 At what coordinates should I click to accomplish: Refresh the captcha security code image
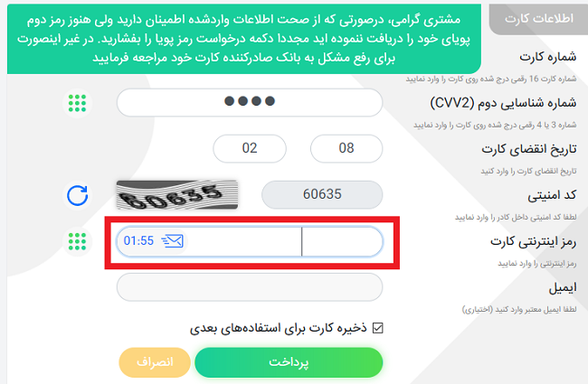pos(77,195)
